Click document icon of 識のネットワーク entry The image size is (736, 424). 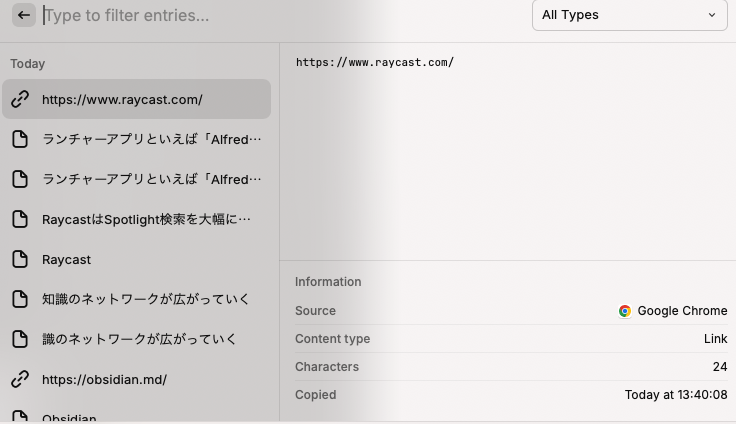(20, 339)
